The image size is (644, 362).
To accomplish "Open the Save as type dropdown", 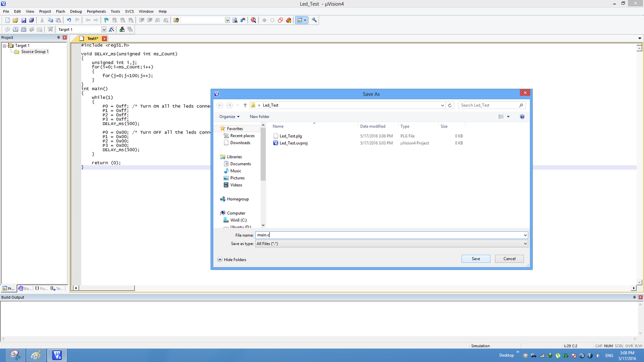I will point(525,244).
